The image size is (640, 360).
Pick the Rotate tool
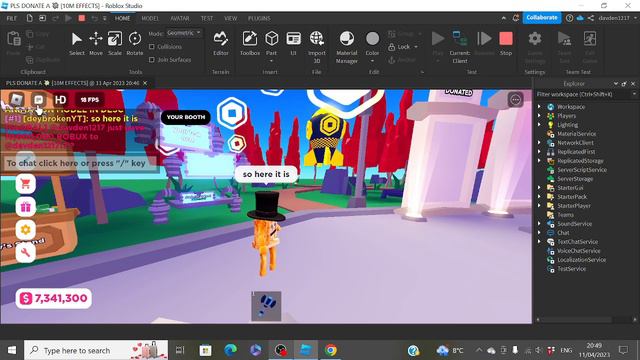tap(135, 43)
